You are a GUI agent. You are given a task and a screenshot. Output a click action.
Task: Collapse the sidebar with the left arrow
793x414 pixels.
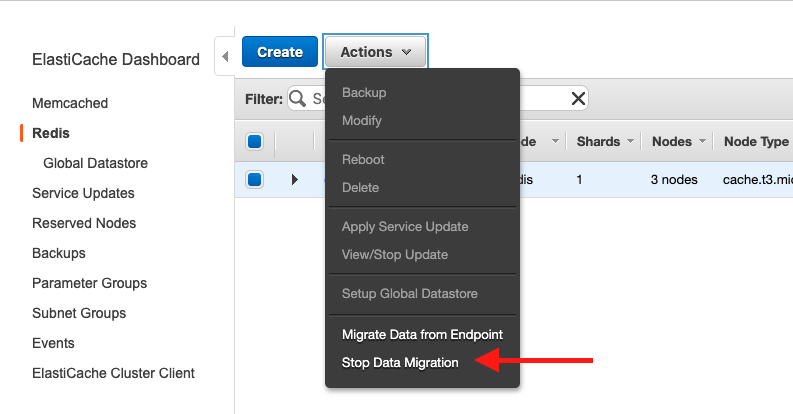coord(225,56)
